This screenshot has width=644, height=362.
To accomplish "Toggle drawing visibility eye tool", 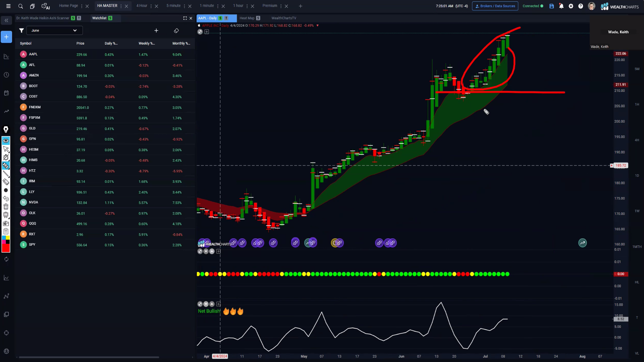I will [6, 140].
